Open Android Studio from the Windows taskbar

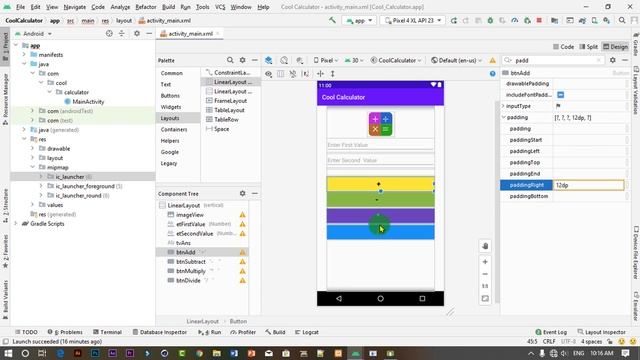(x=356, y=353)
